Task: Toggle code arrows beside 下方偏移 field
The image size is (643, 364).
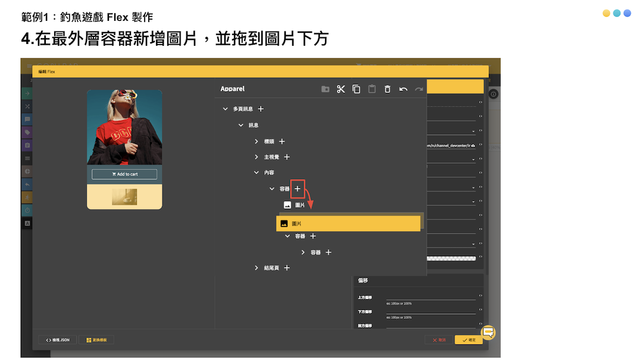Action: point(480,309)
